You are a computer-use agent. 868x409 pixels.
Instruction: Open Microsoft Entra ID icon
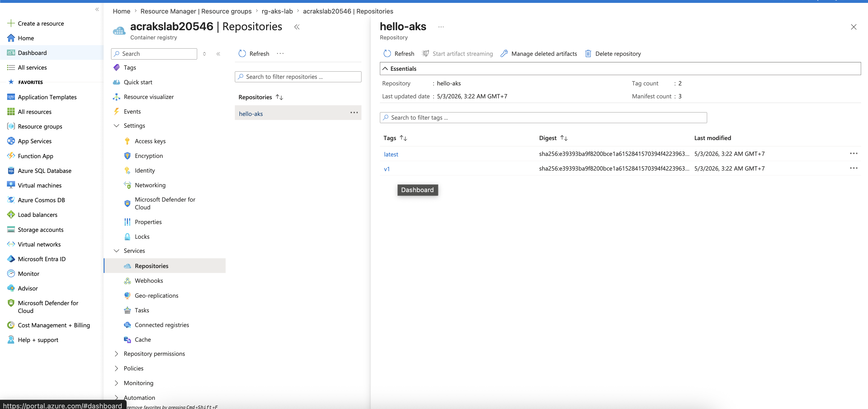11,259
